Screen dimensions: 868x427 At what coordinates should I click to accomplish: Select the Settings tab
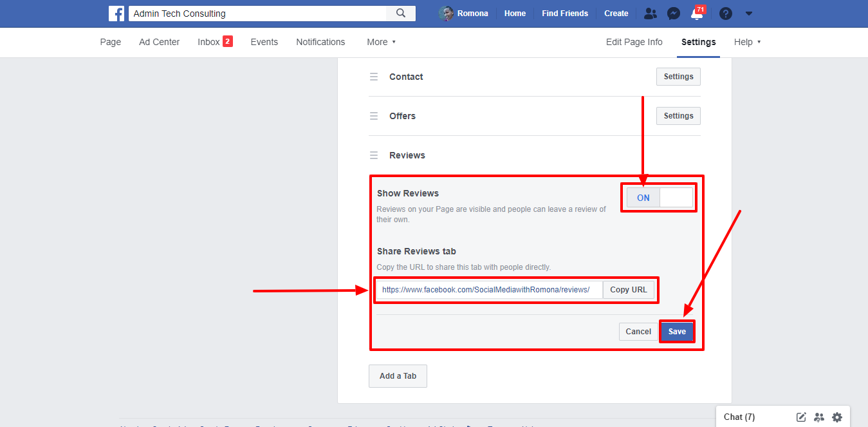(698, 42)
